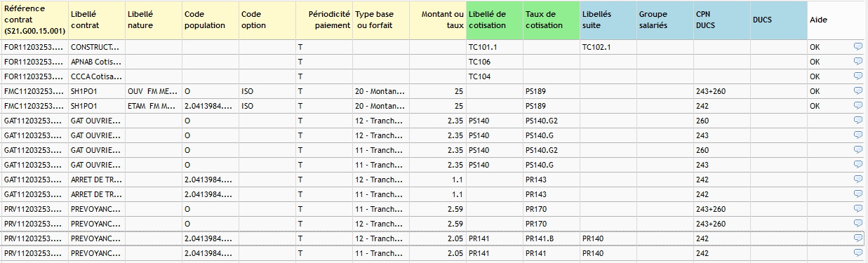Click the 243+260 cell in first PR170 row
The width and height of the screenshot is (868, 263).
click(x=722, y=209)
